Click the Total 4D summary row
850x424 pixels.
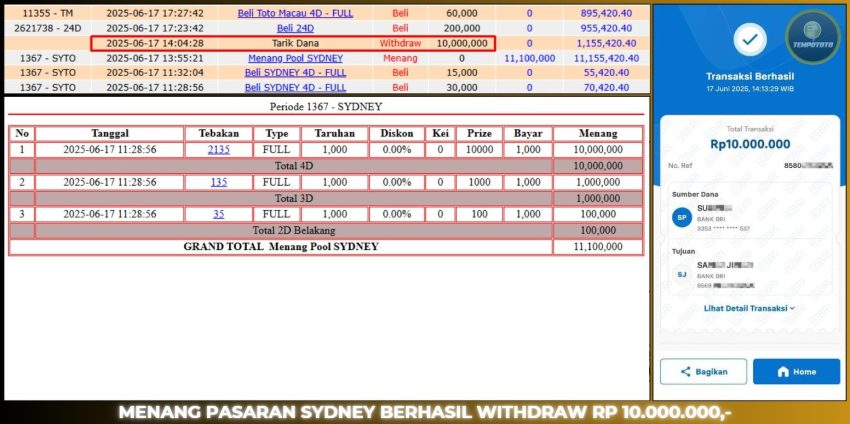click(294, 166)
